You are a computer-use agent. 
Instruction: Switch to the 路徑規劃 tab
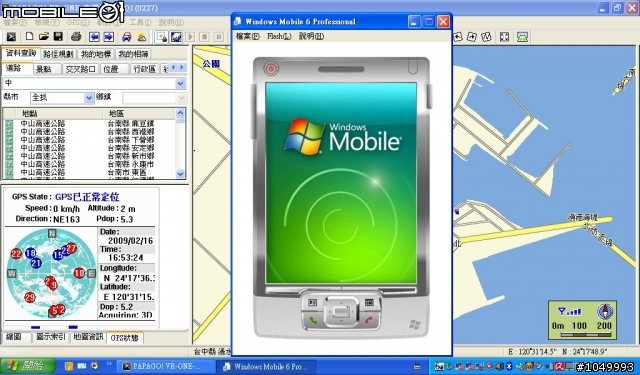click(58, 54)
